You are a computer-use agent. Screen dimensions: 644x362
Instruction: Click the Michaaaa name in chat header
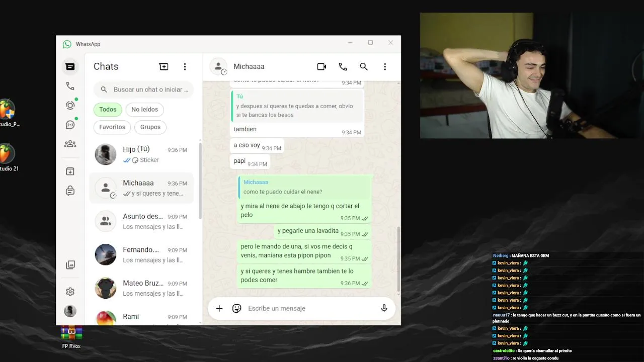(x=249, y=66)
